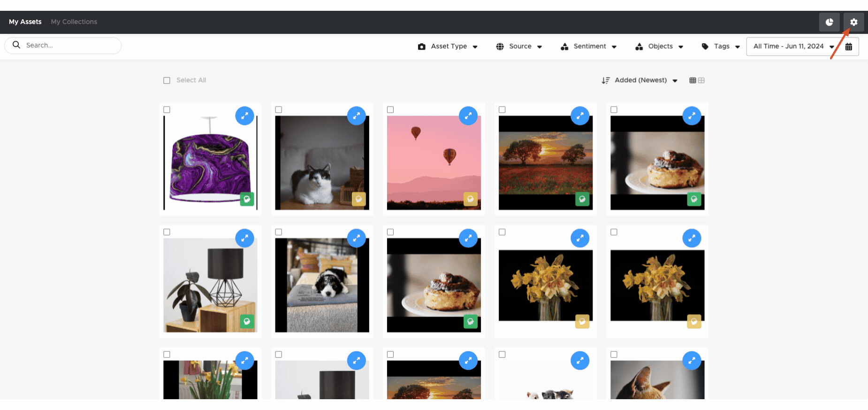
Task: Open the All Time date range dropdown
Action: (793, 46)
